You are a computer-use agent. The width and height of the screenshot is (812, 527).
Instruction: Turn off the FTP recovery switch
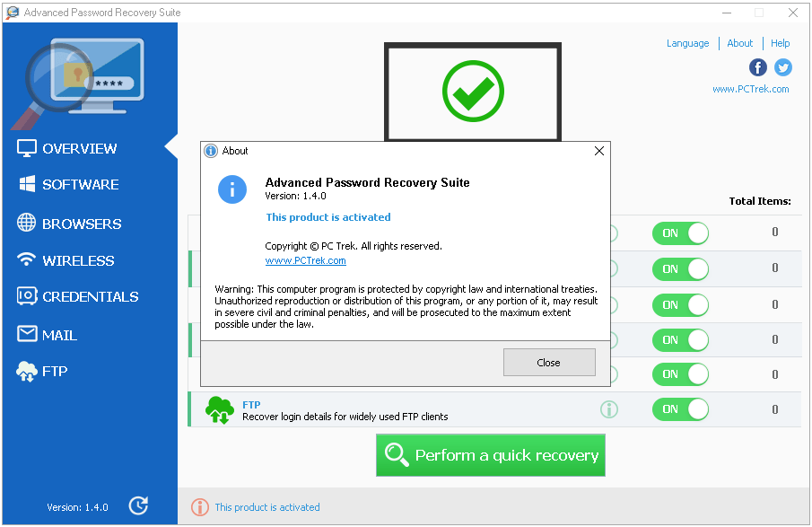680,409
